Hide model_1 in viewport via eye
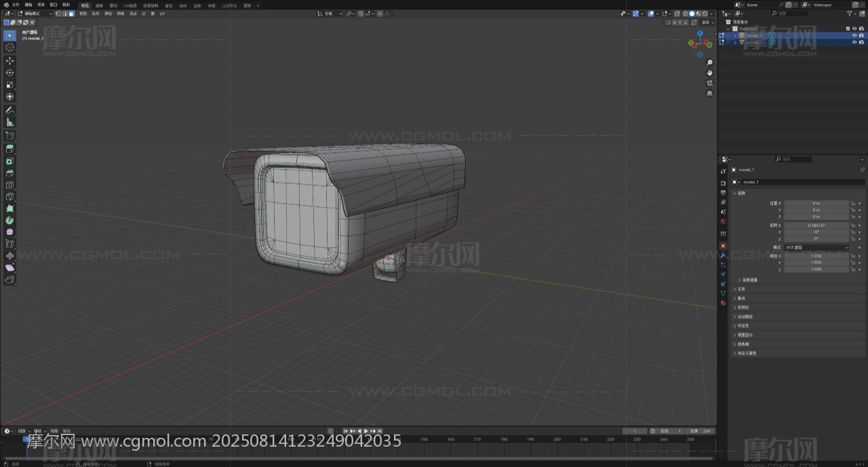Image resolution: width=868 pixels, height=467 pixels. coord(854,35)
